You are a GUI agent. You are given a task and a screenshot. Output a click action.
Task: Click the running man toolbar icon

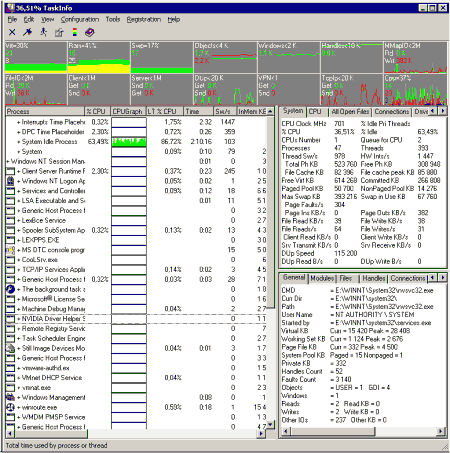coord(43,32)
